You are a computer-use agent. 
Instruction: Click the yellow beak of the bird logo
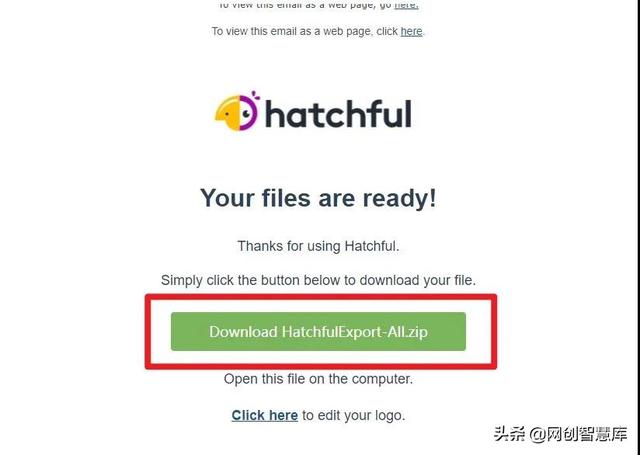(x=225, y=113)
